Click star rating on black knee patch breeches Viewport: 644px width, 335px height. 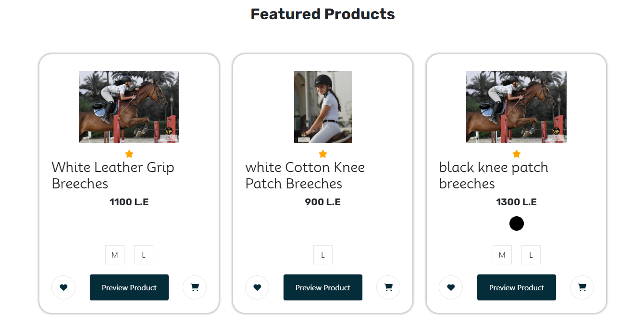tap(517, 154)
